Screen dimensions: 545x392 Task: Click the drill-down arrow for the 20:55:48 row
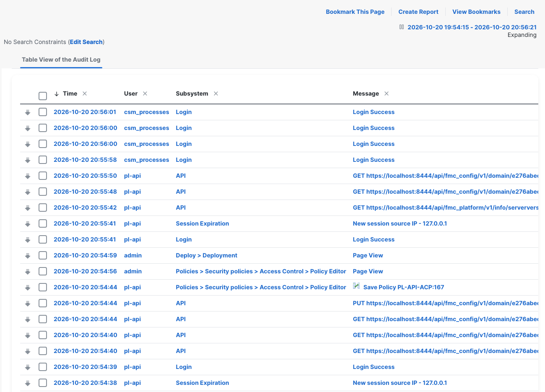28,192
